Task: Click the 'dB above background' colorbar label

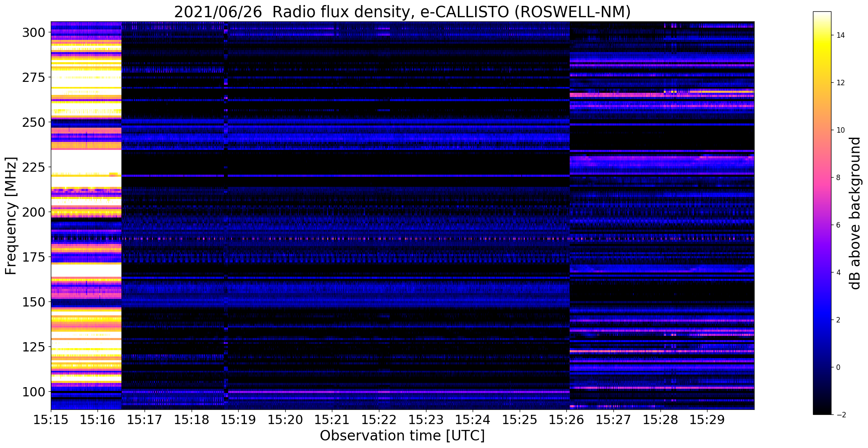Action: [x=855, y=213]
